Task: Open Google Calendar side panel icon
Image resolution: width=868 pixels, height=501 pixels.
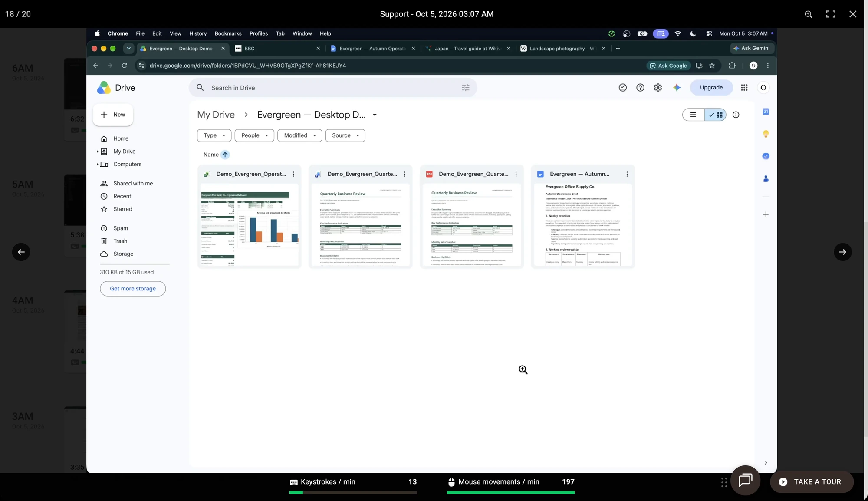Action: (x=766, y=112)
